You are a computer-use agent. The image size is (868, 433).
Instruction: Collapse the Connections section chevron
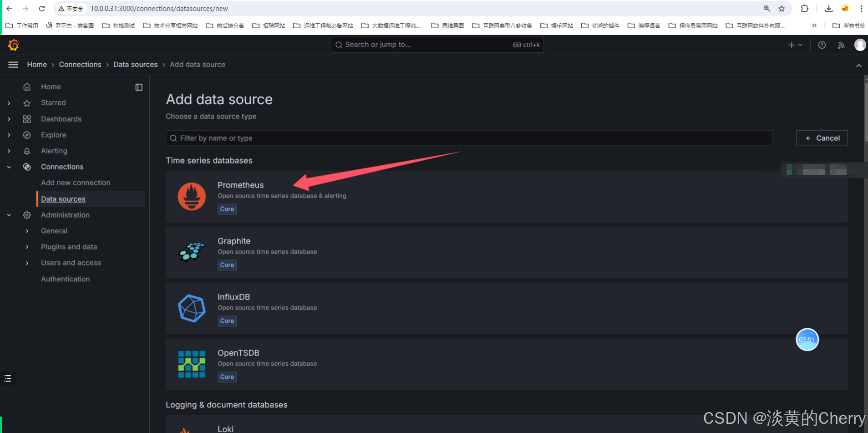coord(9,167)
